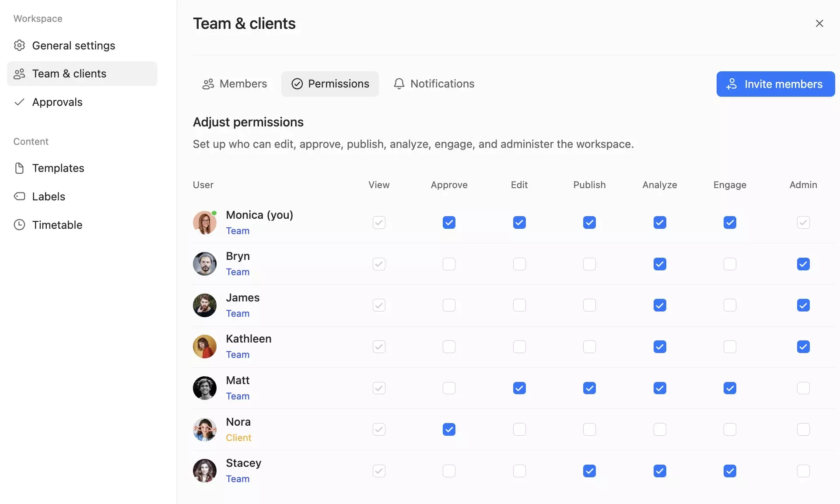Open Templates in sidebar
Screen dimensions: 840x504
point(82,168)
